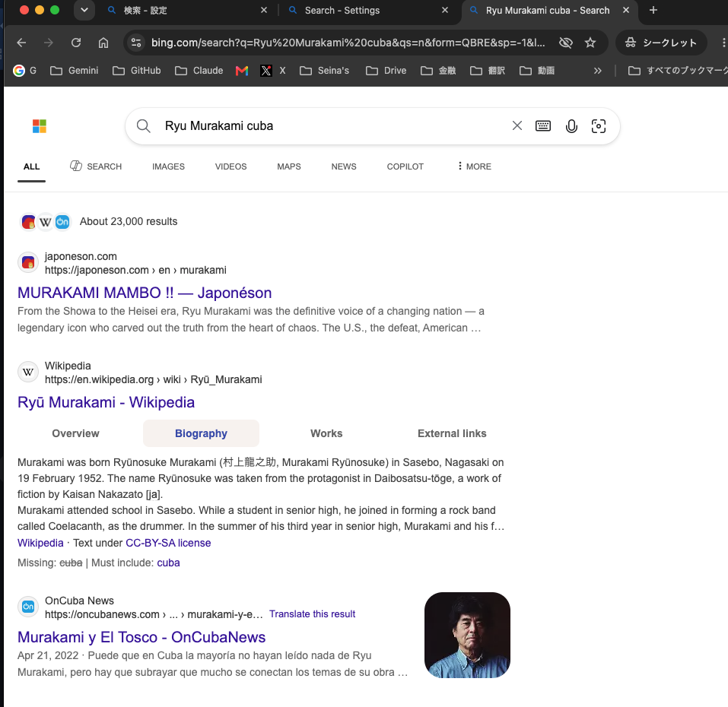This screenshot has width=728, height=707.
Task: Go back to the previous page
Action: pos(21,43)
